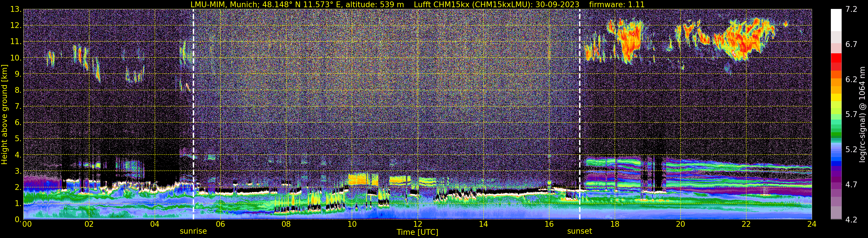
Task: Click the white top segment of the colorbar
Action: point(836,20)
